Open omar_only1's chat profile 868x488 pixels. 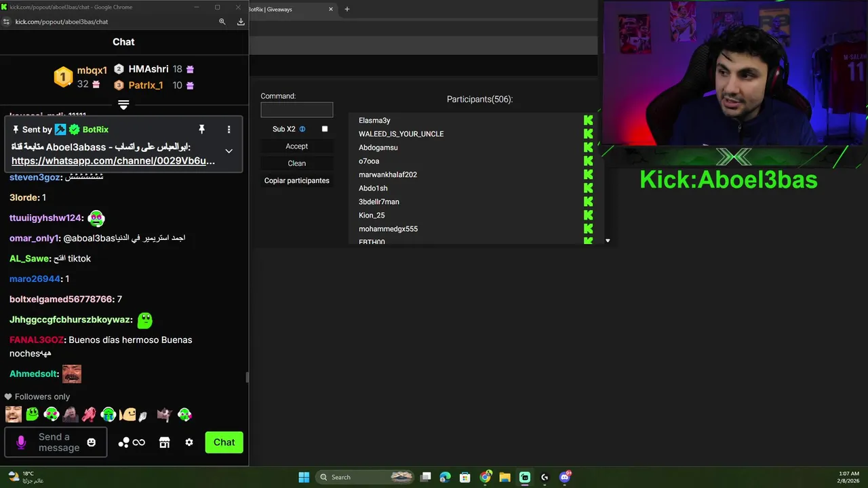click(x=34, y=239)
